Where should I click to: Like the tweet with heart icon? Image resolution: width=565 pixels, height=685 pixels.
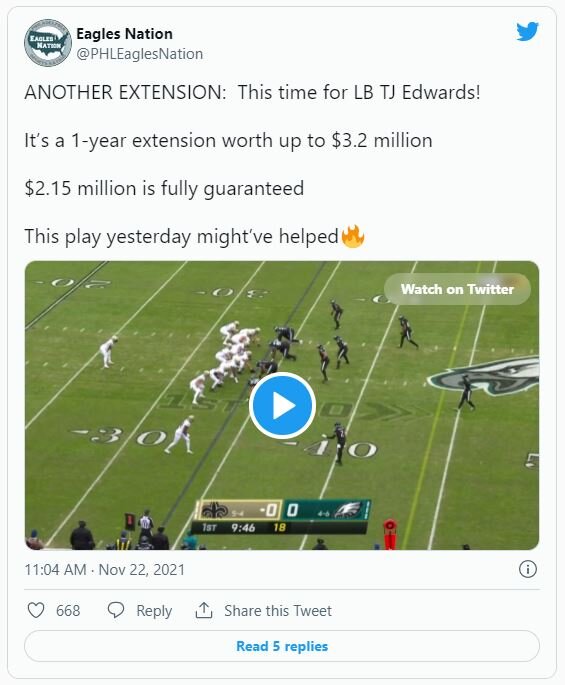[x=36, y=610]
